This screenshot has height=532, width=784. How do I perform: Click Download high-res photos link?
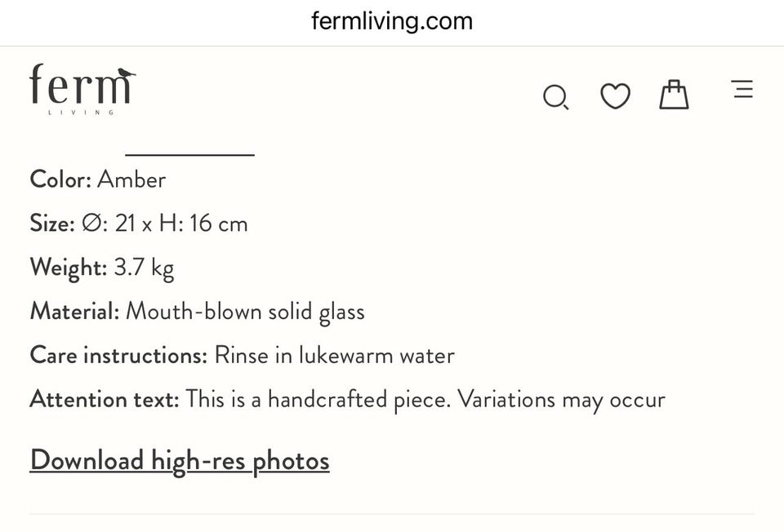click(x=180, y=460)
